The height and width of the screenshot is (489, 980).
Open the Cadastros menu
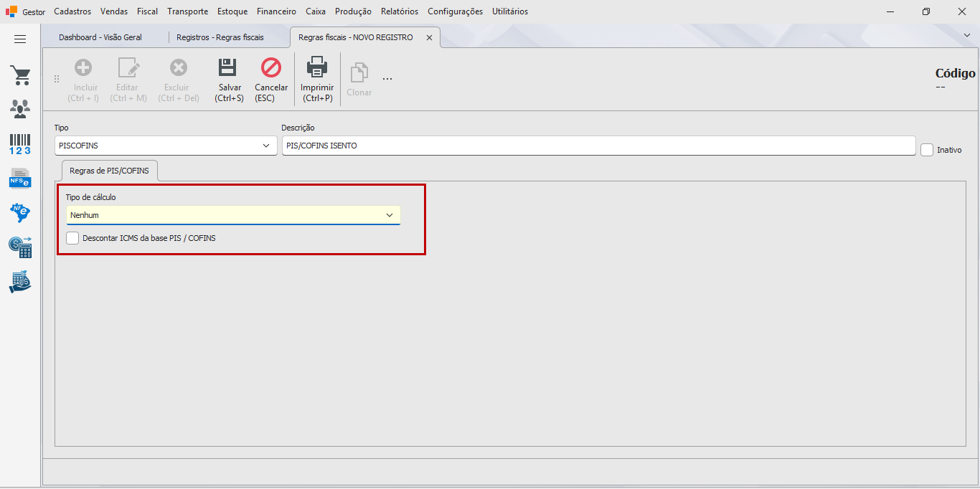click(72, 11)
